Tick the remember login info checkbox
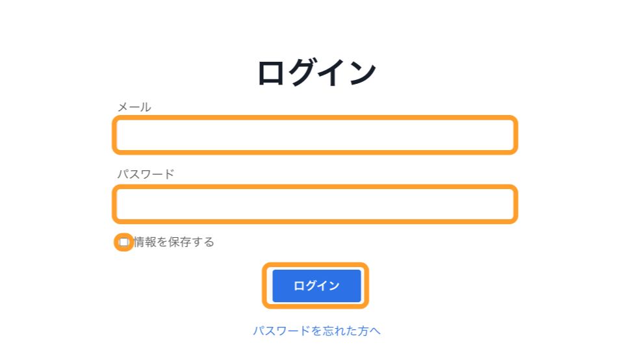 [123, 242]
